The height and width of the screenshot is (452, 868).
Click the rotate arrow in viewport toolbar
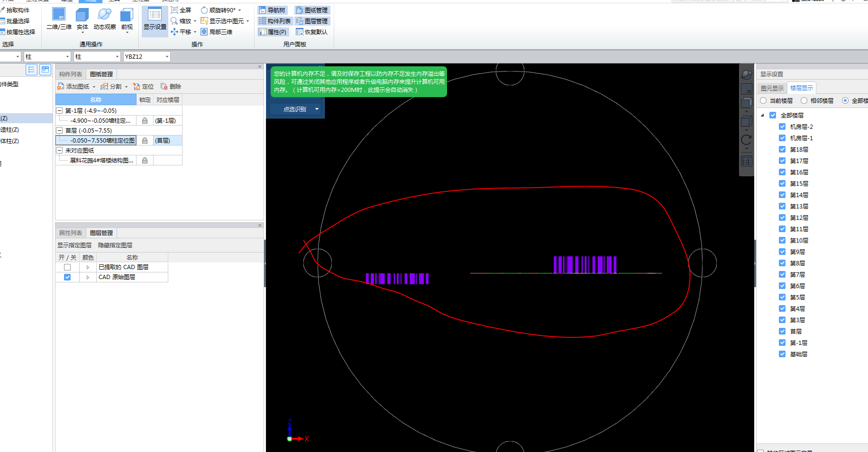click(x=746, y=140)
